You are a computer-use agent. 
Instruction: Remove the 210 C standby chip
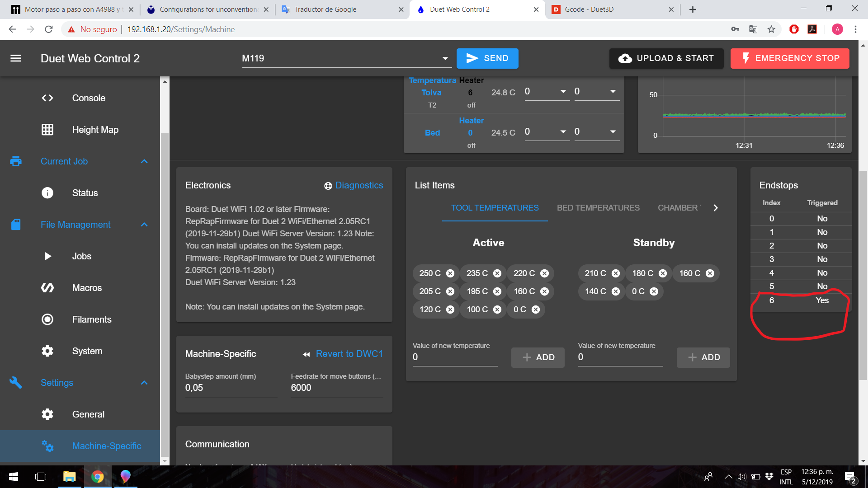616,273
